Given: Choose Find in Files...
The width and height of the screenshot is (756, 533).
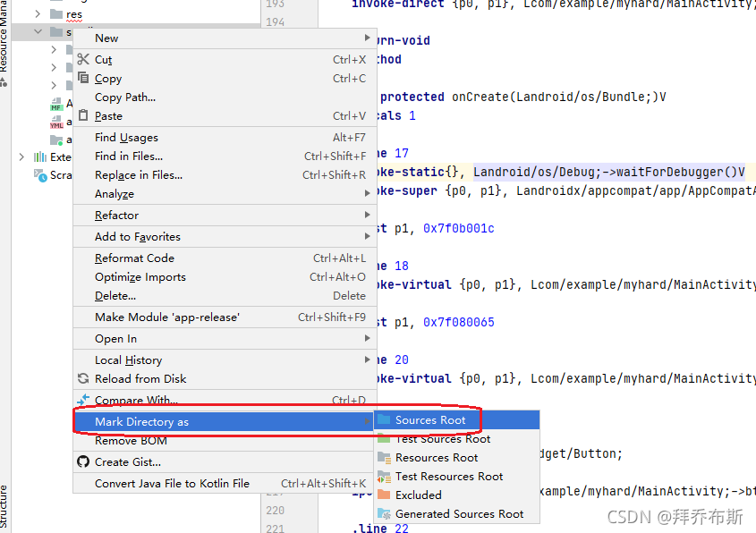Looking at the screenshot, I should [225, 157].
